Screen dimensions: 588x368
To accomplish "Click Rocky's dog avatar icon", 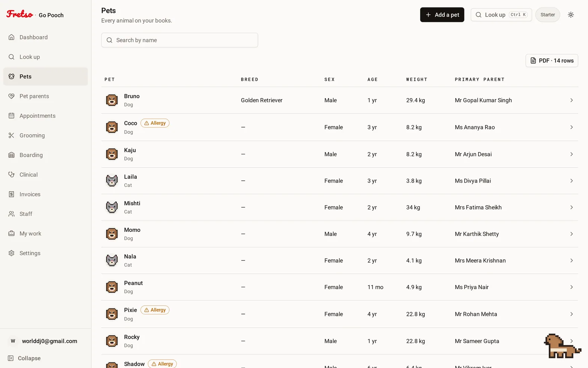I will (112, 341).
